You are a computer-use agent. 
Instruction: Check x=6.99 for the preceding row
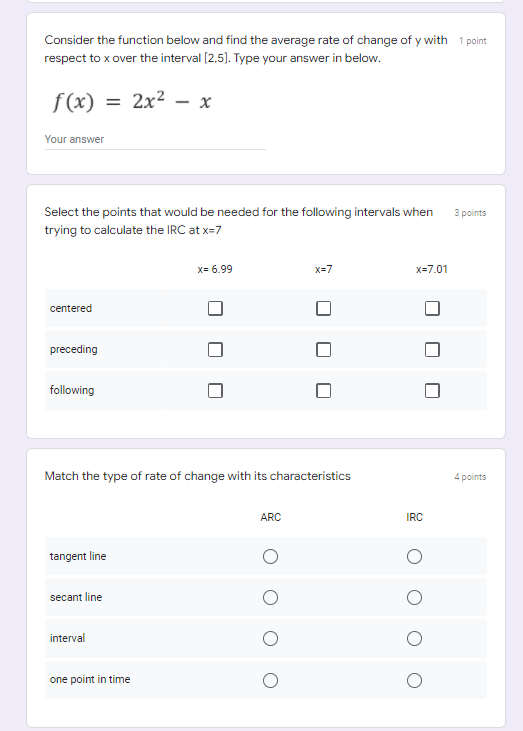click(215, 349)
